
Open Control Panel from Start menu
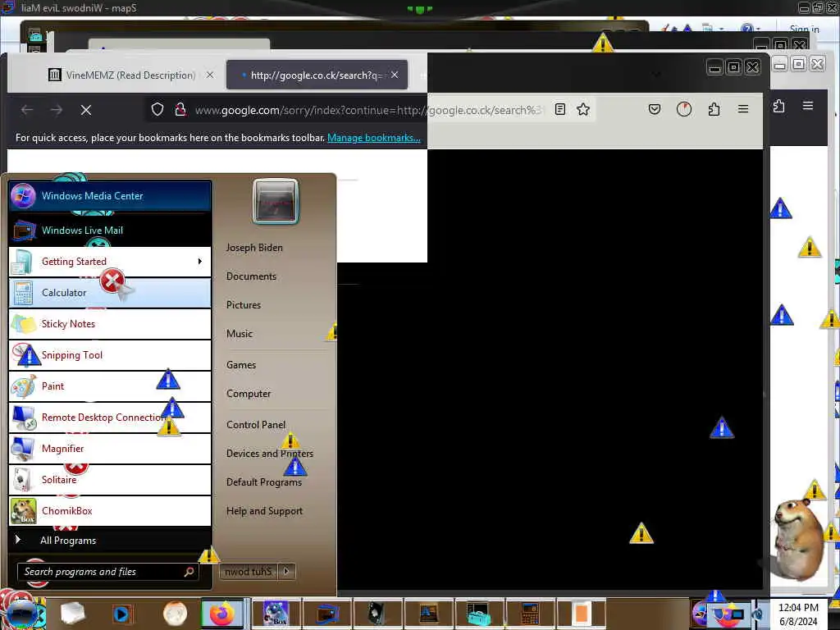pos(256,425)
